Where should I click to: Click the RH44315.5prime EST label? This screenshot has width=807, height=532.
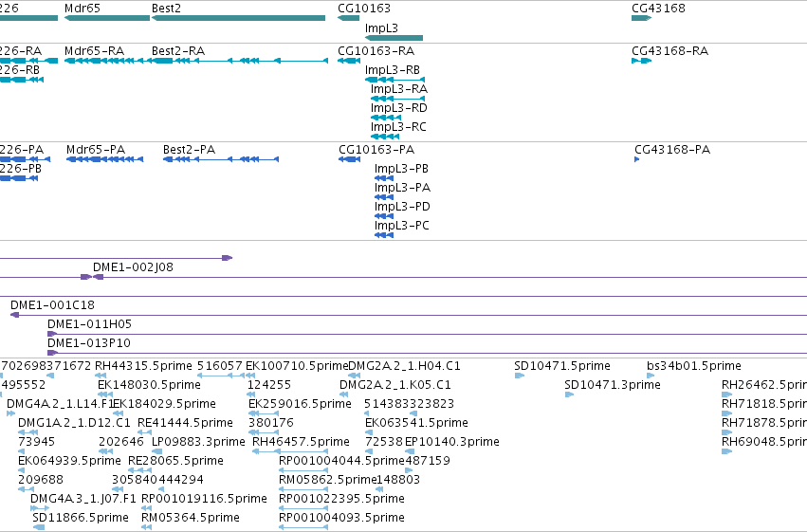click(143, 366)
